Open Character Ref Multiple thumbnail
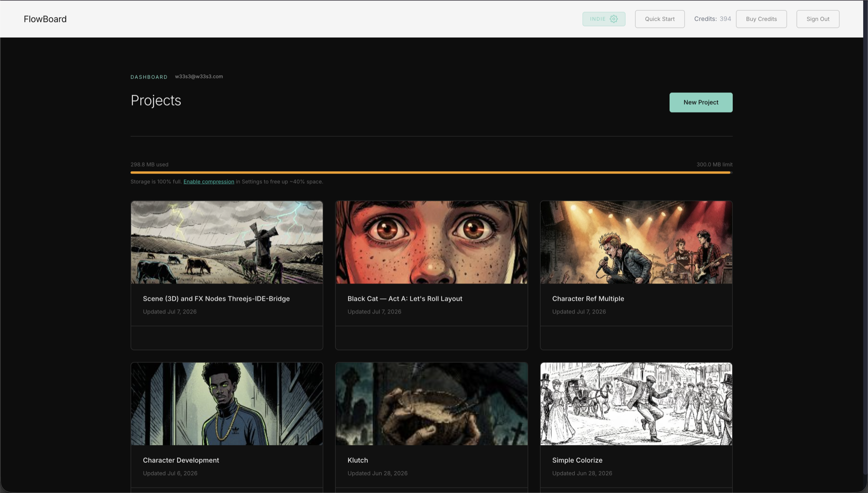 coord(636,242)
